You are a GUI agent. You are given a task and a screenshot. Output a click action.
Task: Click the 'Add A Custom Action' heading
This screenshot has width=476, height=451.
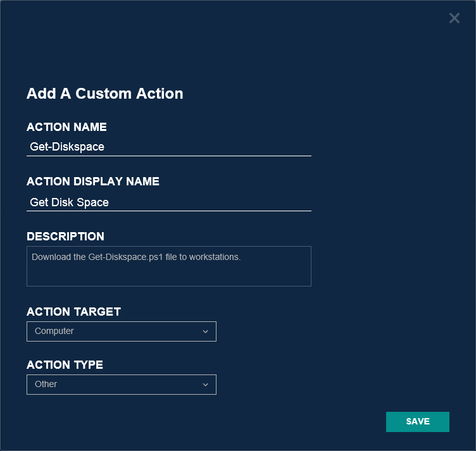(x=105, y=94)
